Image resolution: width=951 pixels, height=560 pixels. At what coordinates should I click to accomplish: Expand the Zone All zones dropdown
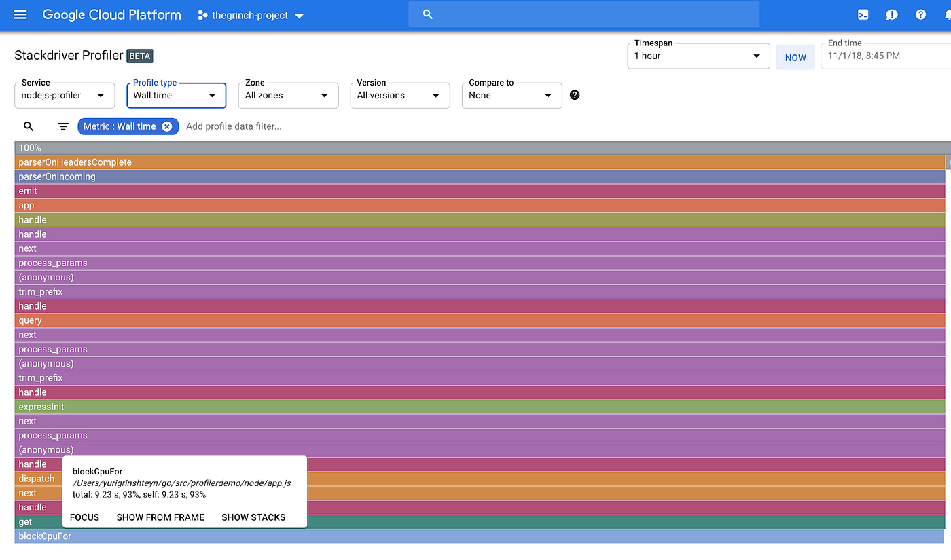(288, 95)
